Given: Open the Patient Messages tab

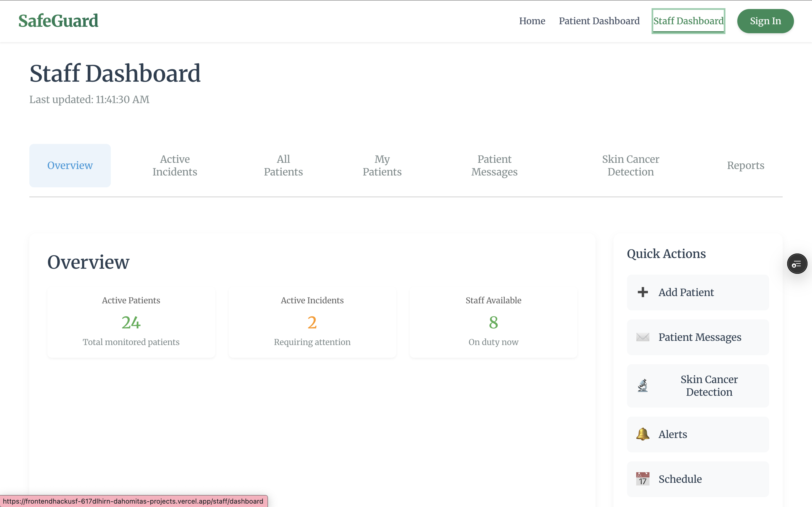Looking at the screenshot, I should [x=494, y=165].
